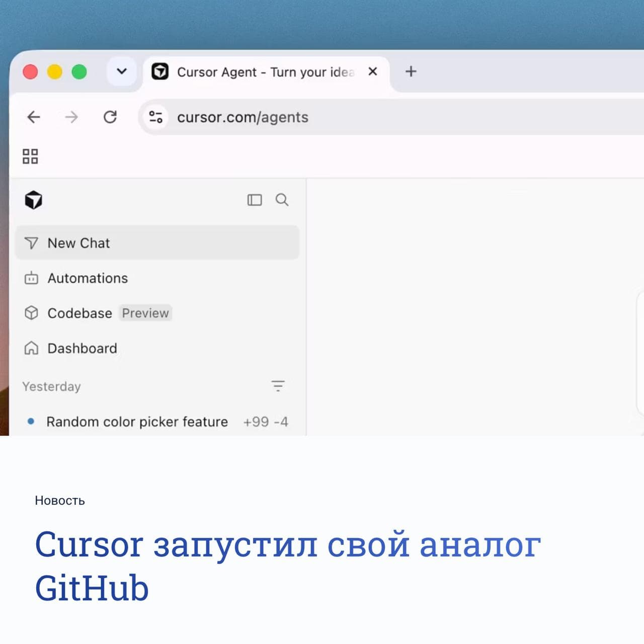This screenshot has height=644, width=644.
Task: Open Random color picker feature chat
Action: [x=157, y=422]
